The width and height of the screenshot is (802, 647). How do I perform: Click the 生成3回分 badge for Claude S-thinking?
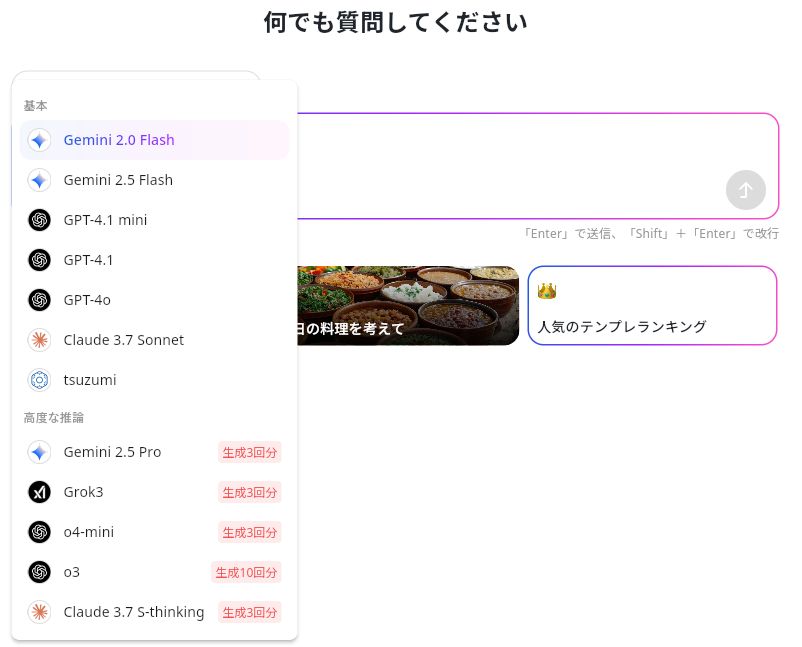tap(250, 612)
